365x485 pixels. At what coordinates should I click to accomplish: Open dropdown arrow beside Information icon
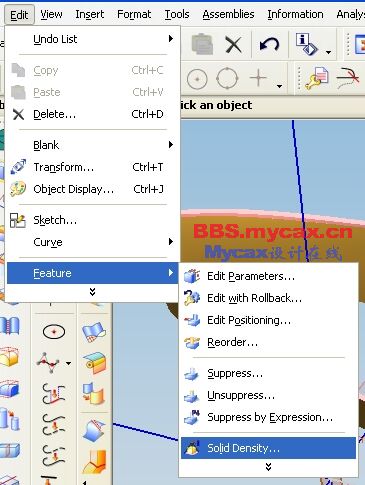(x=328, y=52)
